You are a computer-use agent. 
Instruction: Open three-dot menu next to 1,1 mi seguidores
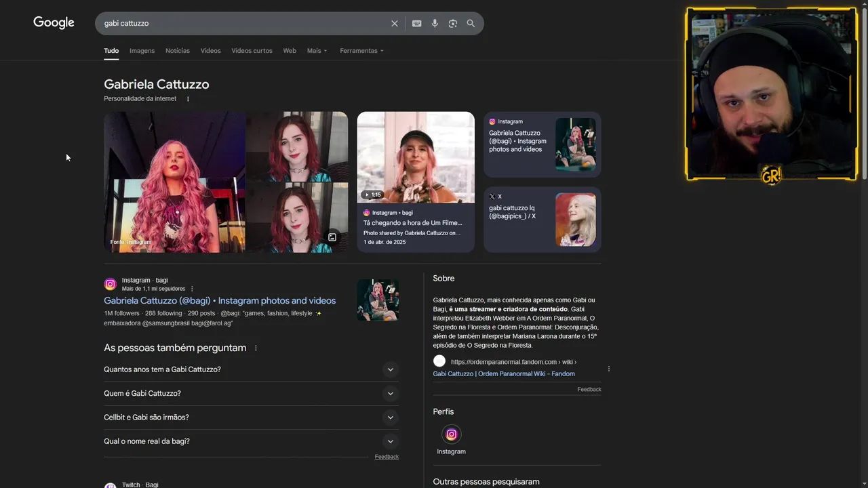point(193,289)
